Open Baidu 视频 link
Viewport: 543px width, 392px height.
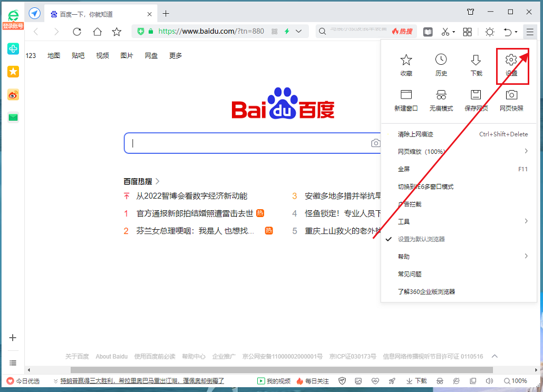tap(102, 56)
